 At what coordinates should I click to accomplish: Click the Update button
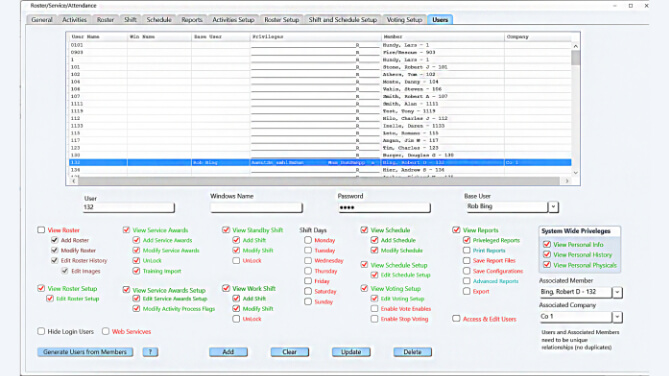(351, 352)
